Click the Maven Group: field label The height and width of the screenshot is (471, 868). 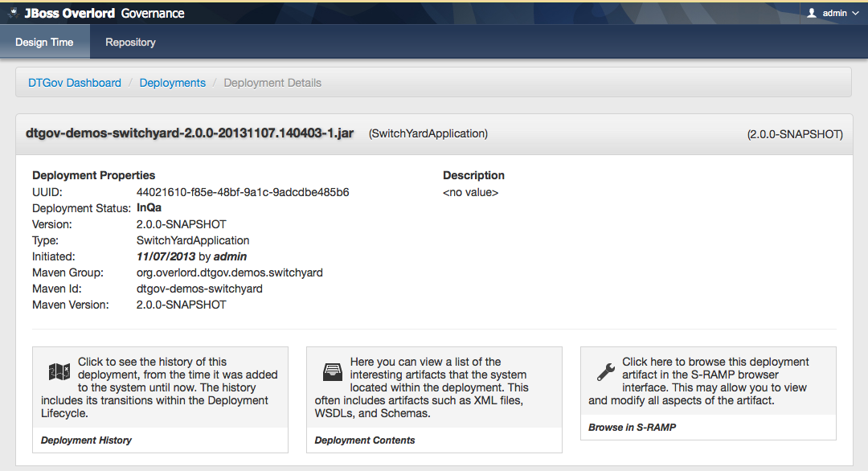(68, 272)
